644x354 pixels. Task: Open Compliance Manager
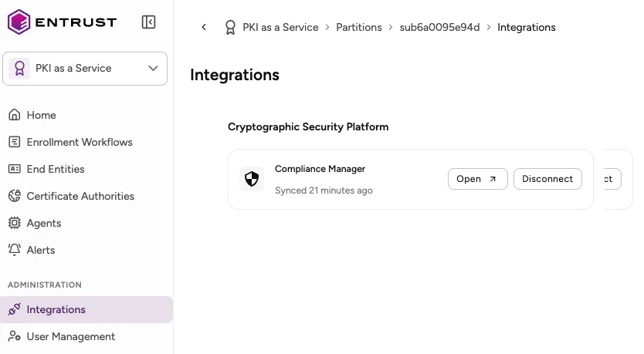coord(478,179)
